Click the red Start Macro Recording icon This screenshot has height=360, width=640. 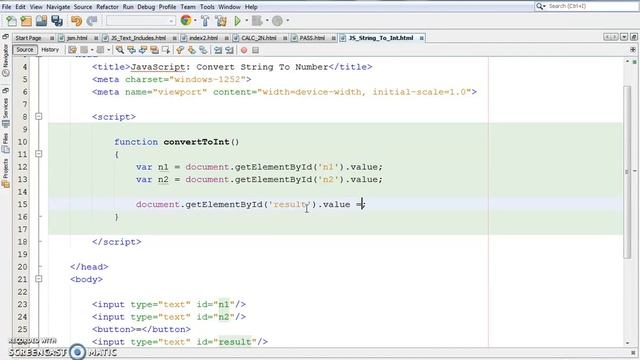tap(244, 50)
